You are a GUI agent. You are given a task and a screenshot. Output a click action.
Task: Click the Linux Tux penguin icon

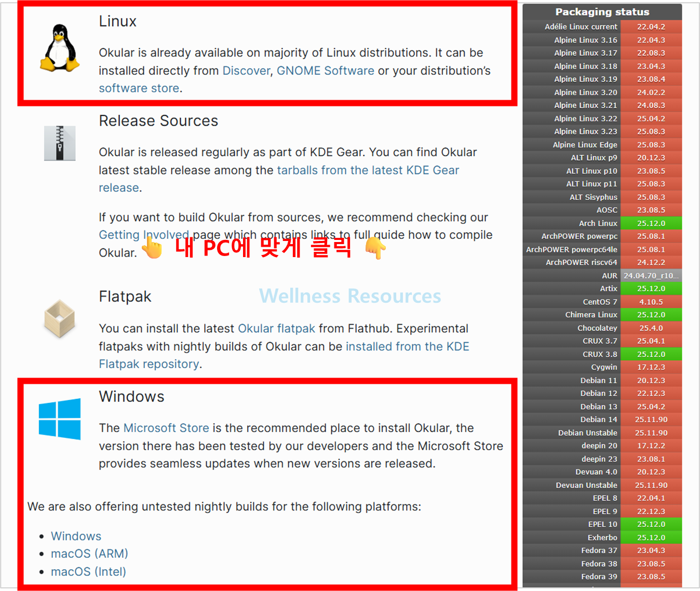point(60,48)
